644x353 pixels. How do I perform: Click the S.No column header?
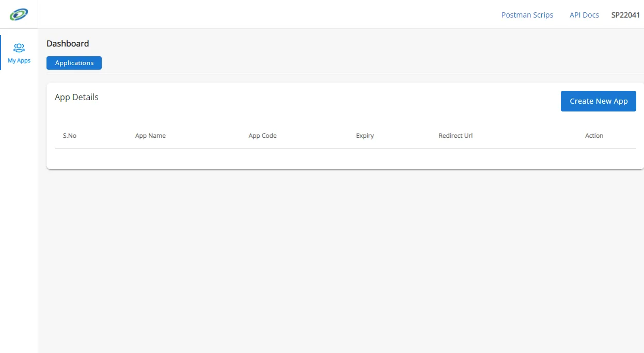[70, 136]
